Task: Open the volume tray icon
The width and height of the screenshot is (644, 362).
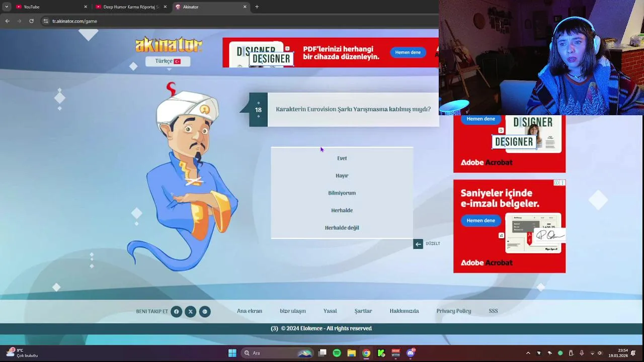Action: (x=600, y=353)
